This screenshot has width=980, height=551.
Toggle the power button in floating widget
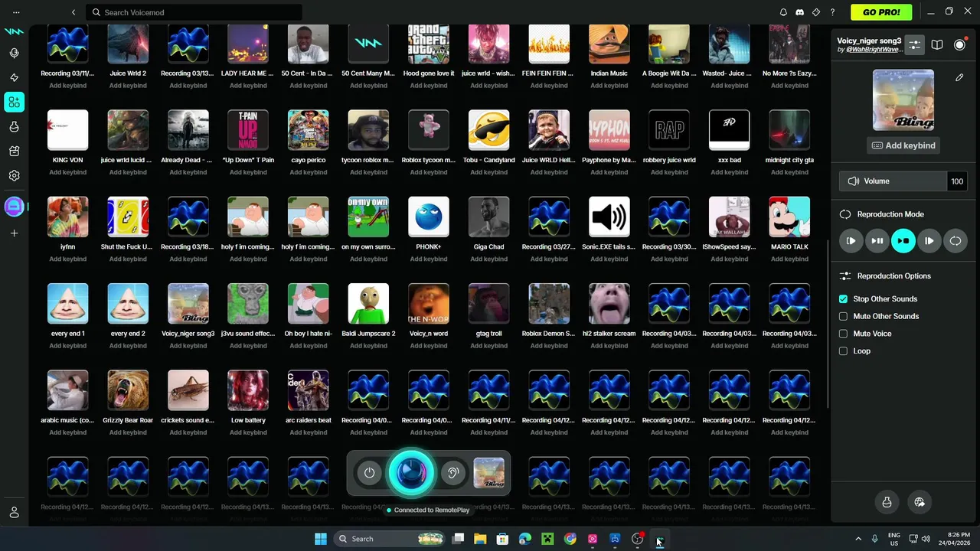click(369, 473)
